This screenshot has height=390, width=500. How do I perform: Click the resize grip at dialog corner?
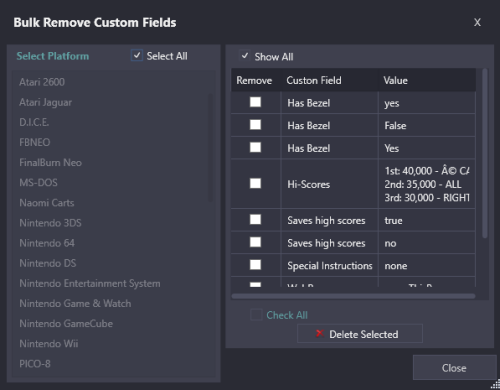pos(496,385)
